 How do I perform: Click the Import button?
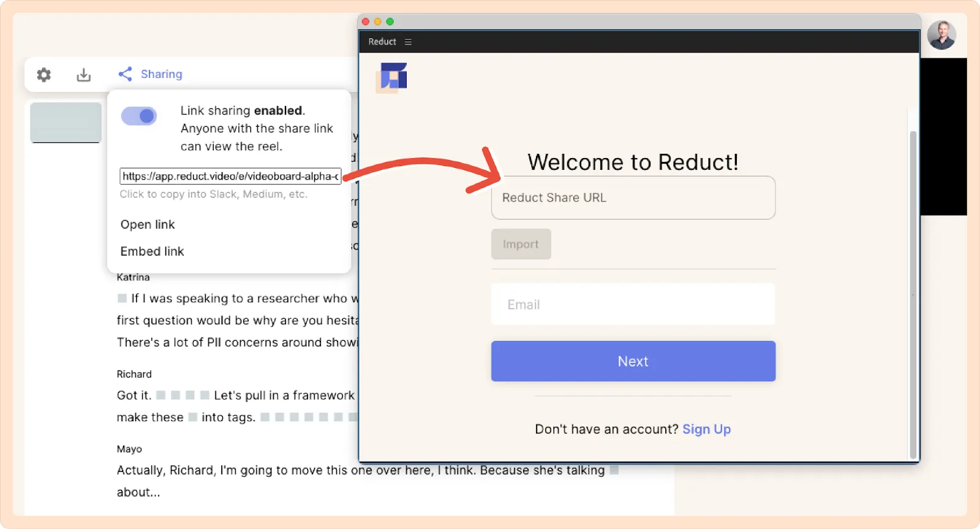521,244
